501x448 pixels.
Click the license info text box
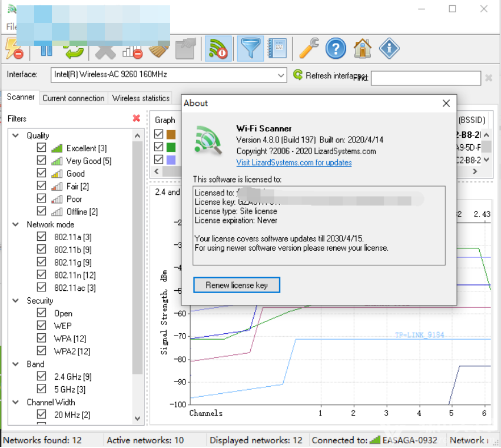coord(319,225)
